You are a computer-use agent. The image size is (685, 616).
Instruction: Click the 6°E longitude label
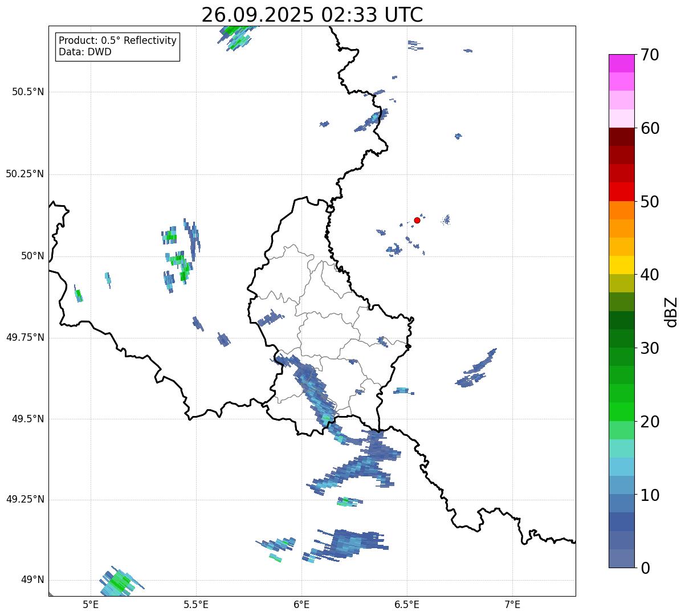click(301, 605)
